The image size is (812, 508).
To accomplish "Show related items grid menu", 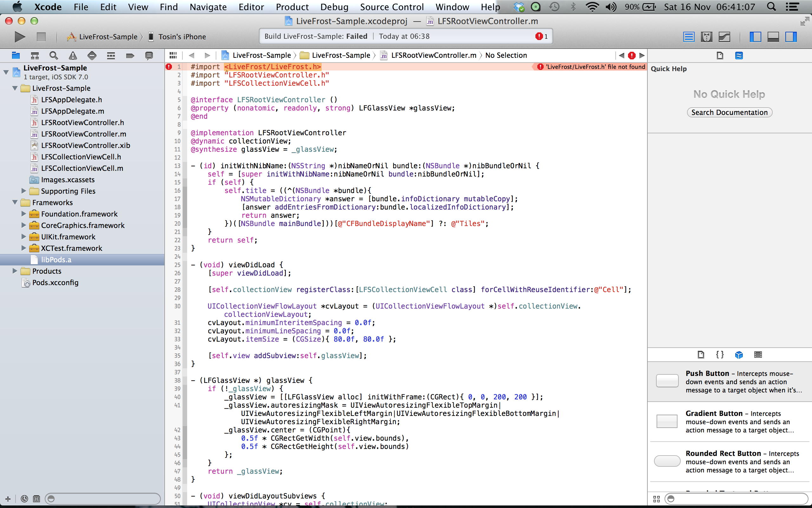I will click(x=173, y=55).
